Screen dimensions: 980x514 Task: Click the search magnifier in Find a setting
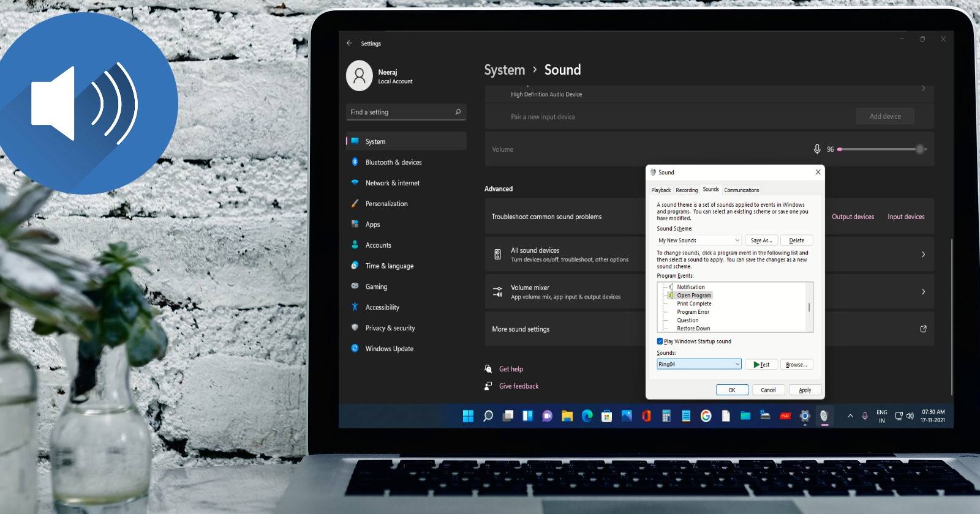458,112
